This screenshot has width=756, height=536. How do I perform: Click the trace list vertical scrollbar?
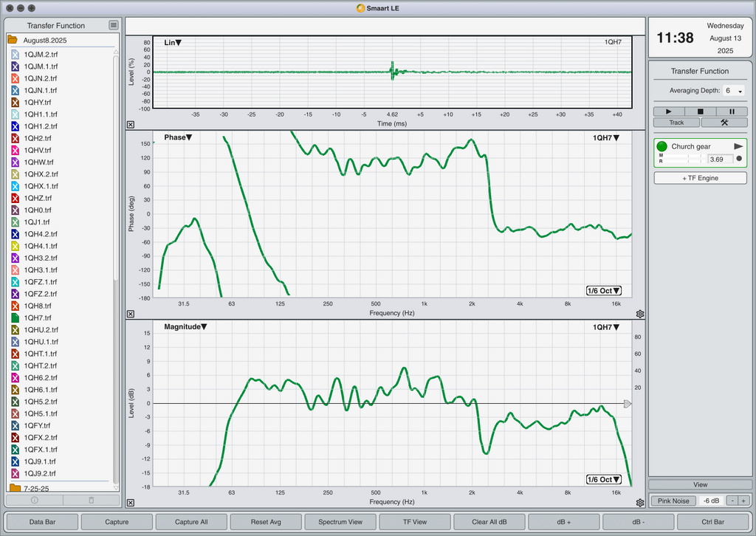[116, 168]
